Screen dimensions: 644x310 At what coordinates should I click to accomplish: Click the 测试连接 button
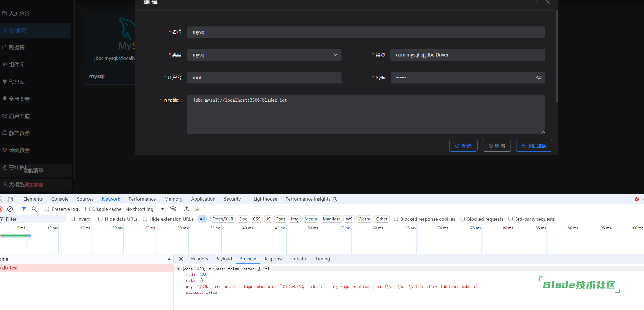[x=534, y=146]
